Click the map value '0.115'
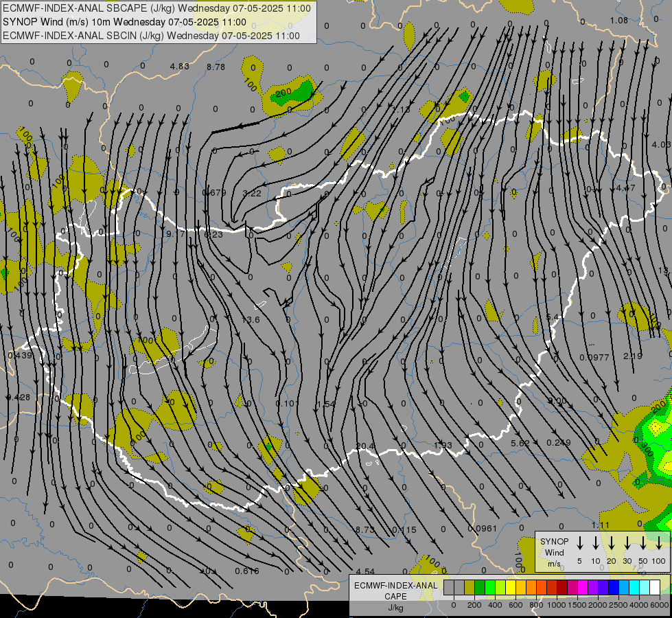This screenshot has height=618, width=672. pos(404,531)
